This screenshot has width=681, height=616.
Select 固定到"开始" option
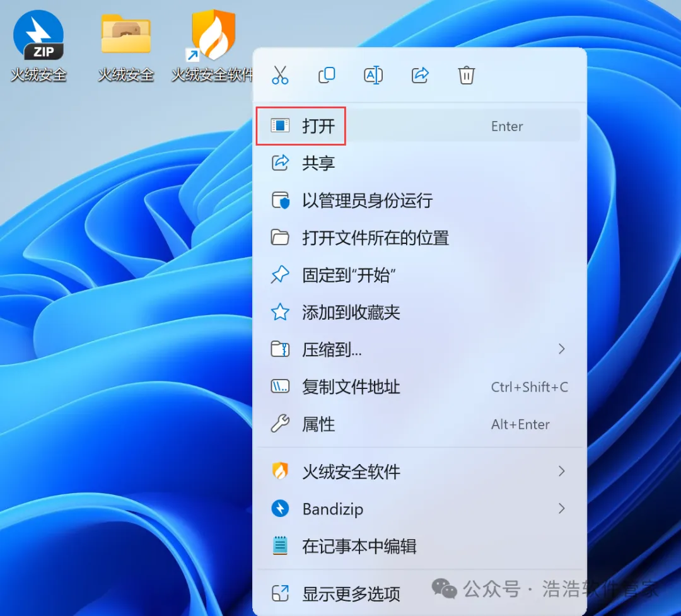(x=419, y=275)
